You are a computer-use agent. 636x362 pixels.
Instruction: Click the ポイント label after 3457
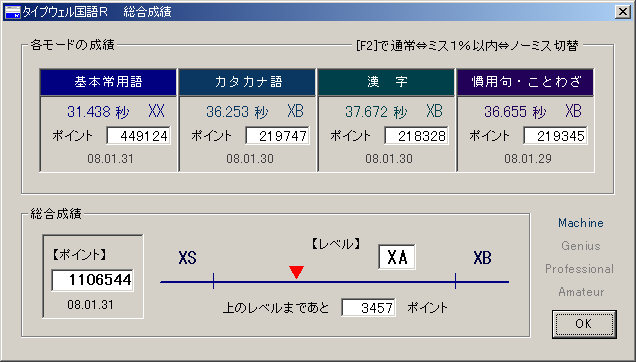pos(428,308)
